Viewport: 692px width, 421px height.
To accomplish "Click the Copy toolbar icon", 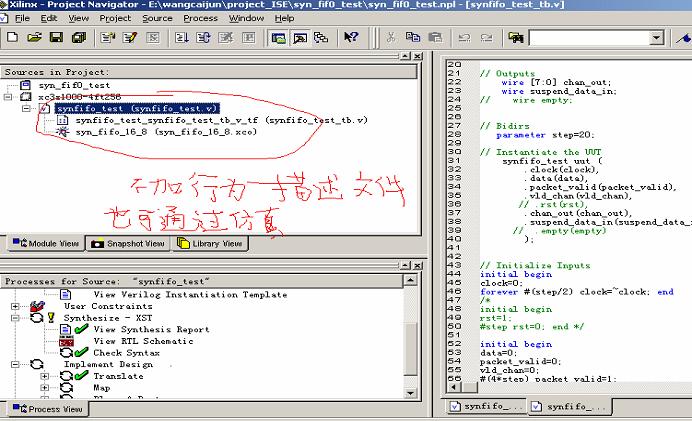I will (x=411, y=37).
